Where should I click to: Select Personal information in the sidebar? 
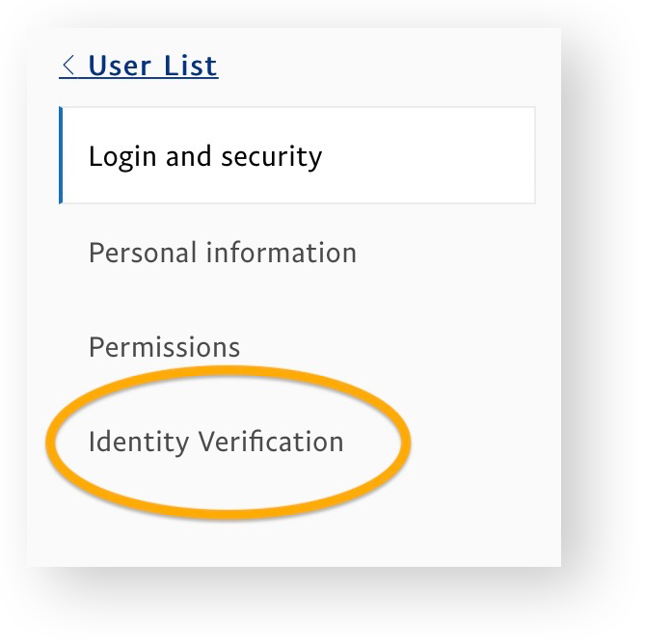click(x=223, y=254)
